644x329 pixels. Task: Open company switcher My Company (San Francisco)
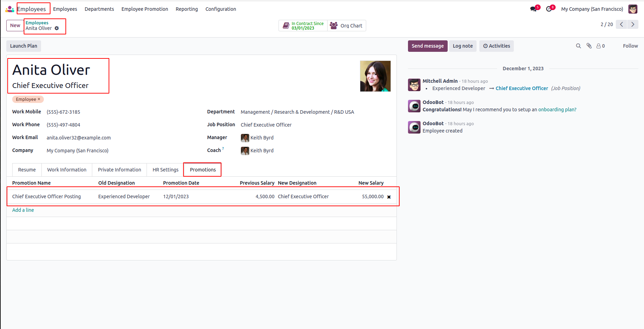[592, 9]
